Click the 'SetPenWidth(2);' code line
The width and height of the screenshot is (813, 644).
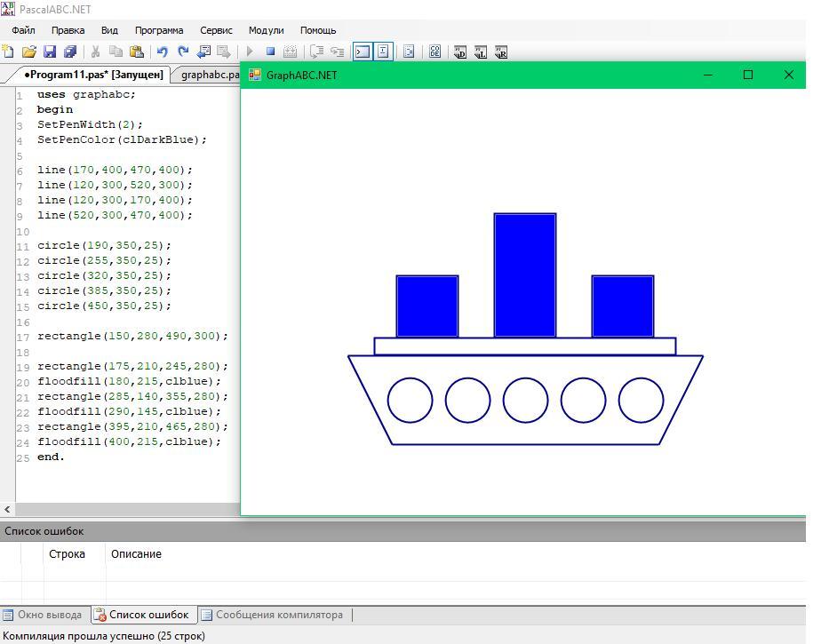pos(90,124)
